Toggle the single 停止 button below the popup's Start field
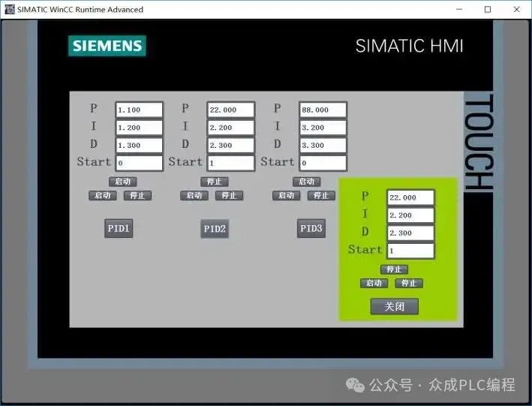The height and width of the screenshot is (406, 532). coord(394,269)
